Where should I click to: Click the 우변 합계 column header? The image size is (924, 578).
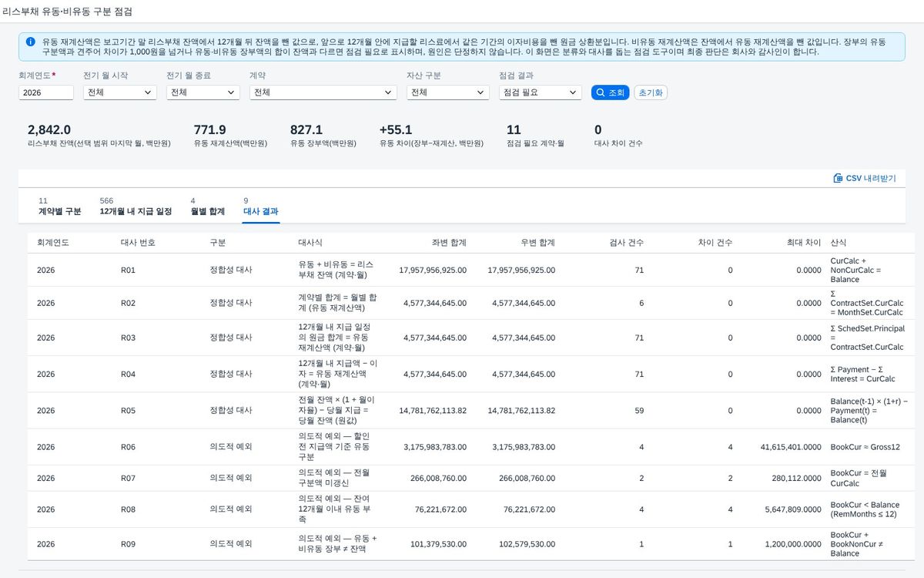point(537,242)
